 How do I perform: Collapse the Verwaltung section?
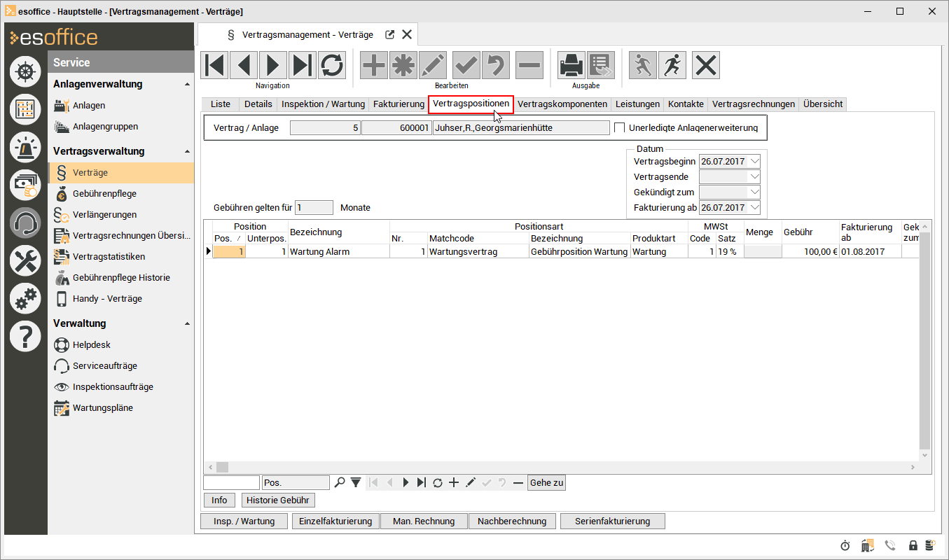tap(187, 324)
